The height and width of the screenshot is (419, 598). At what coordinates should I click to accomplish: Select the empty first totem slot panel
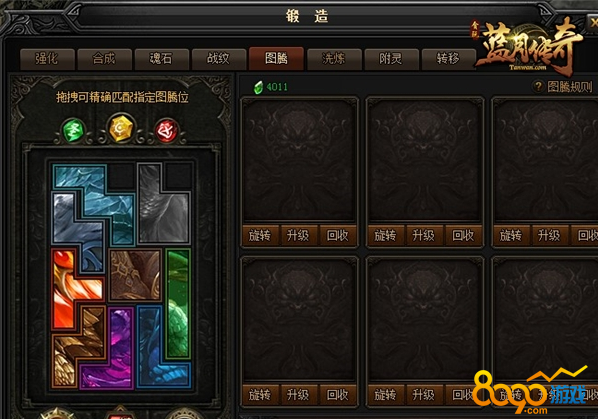[x=299, y=160]
